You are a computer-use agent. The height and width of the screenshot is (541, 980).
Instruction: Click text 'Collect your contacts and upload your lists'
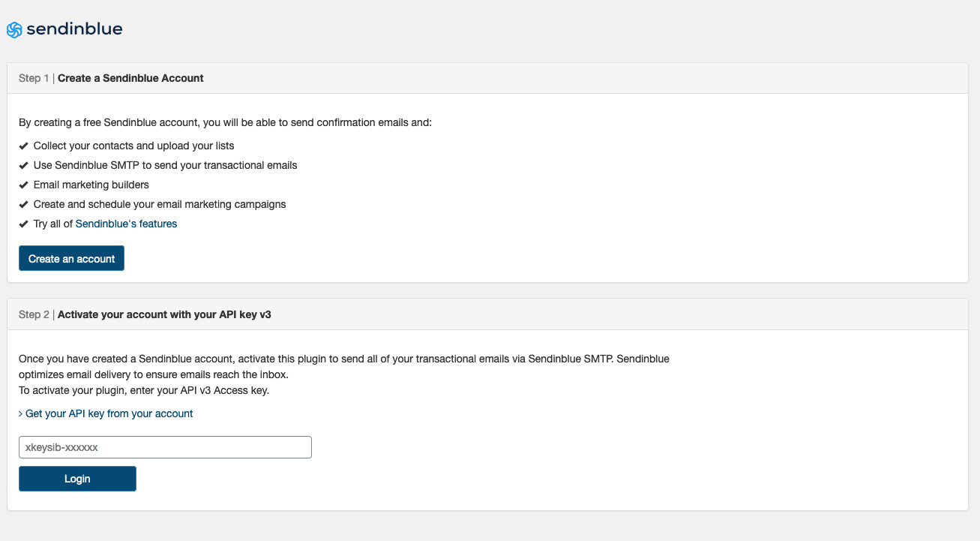coord(134,146)
